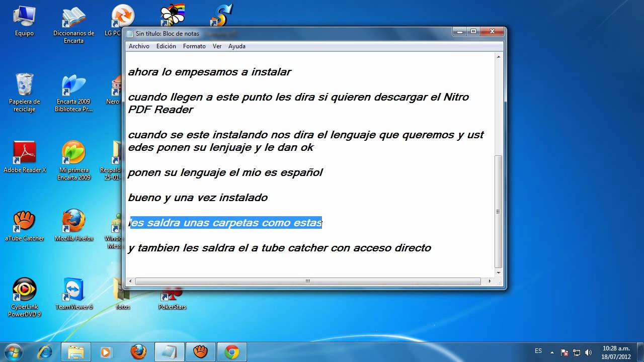Image resolution: width=644 pixels, height=362 pixels.
Task: Click Firefox icon in taskbar
Action: [x=138, y=351]
